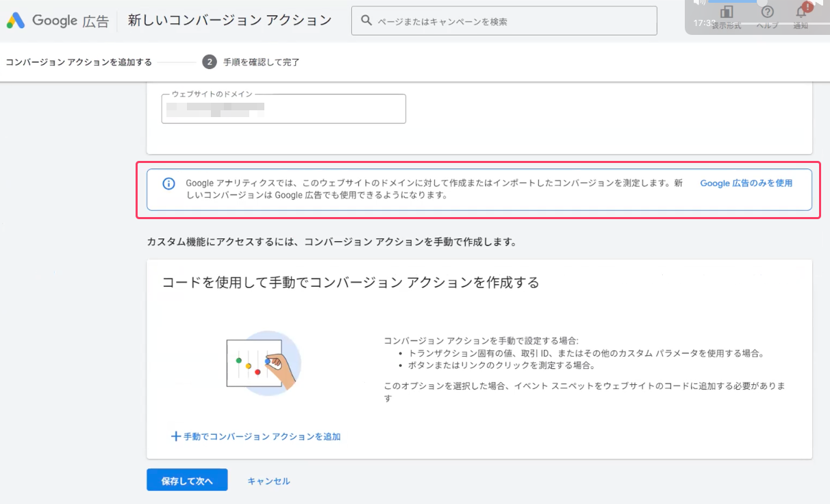Click the hand and sliders illustration

pyautogui.click(x=264, y=364)
